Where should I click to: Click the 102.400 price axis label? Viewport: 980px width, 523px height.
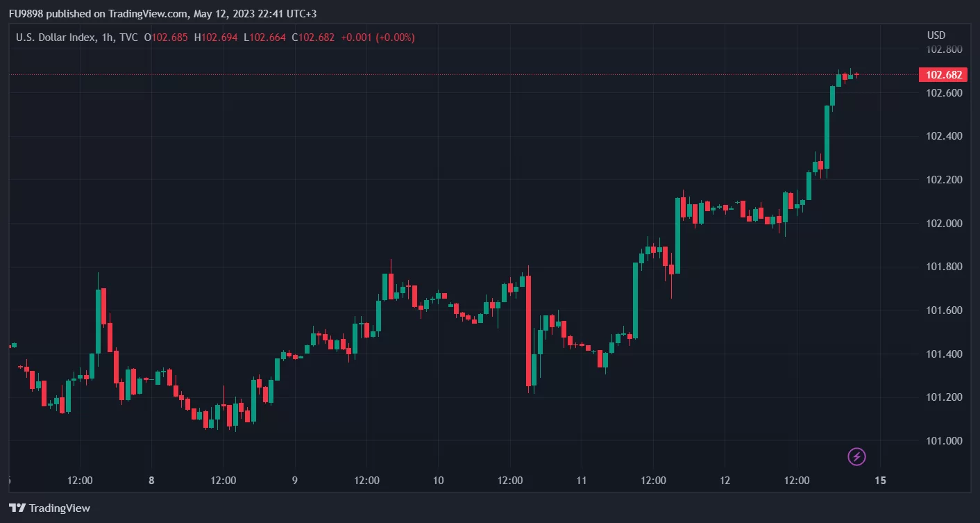coord(944,136)
